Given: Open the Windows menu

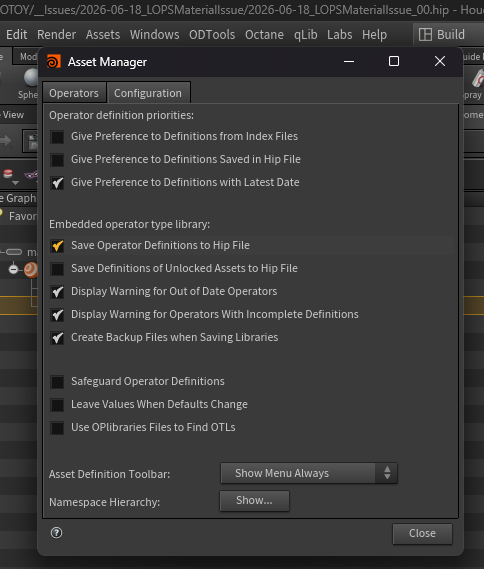Looking at the screenshot, I should tap(155, 34).
